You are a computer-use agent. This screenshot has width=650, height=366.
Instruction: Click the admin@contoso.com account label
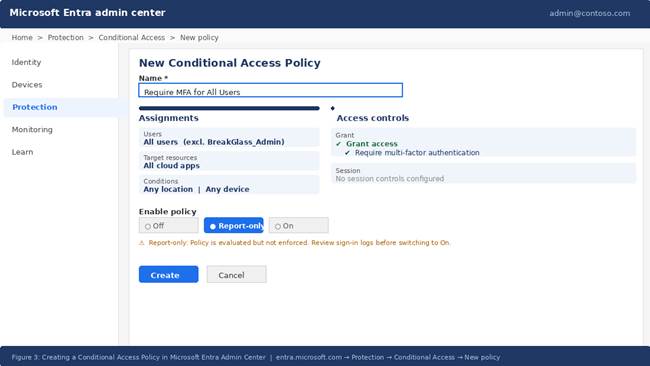[589, 13]
